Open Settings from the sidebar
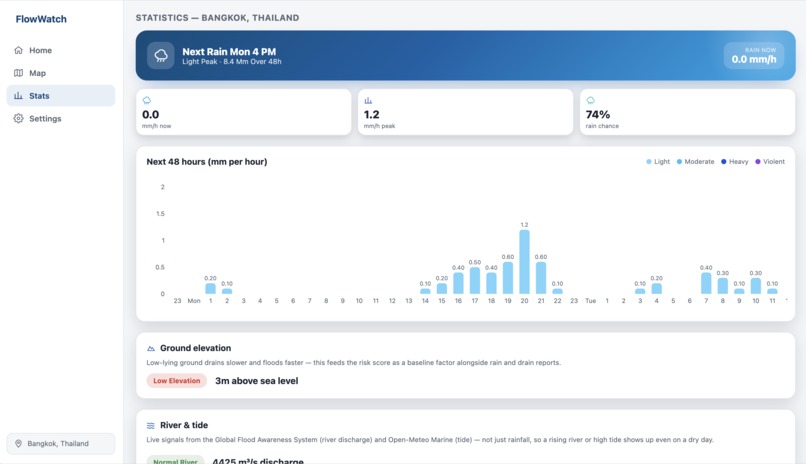This screenshot has width=806, height=464. click(x=61, y=118)
